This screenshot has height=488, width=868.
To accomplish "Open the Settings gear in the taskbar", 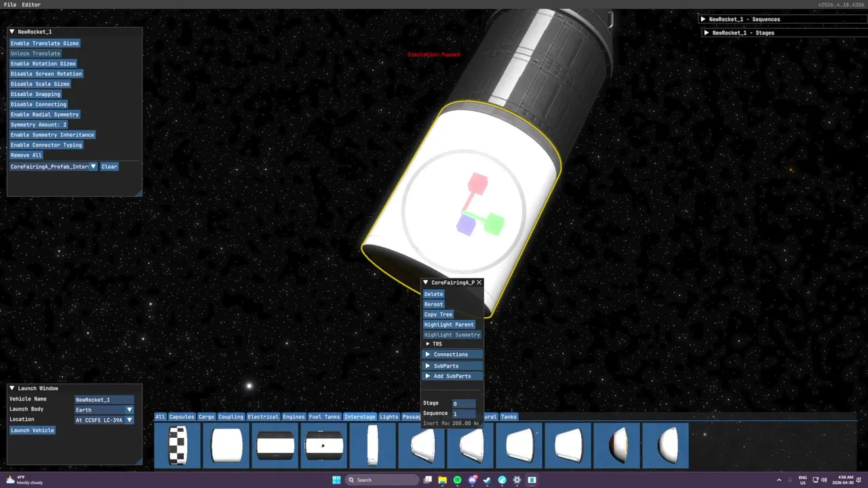I will pyautogui.click(x=517, y=480).
